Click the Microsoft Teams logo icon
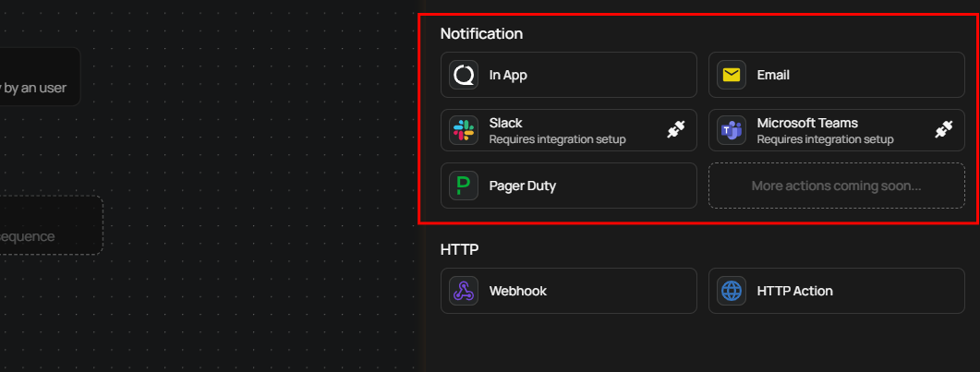This screenshot has height=372, width=980. tap(732, 130)
